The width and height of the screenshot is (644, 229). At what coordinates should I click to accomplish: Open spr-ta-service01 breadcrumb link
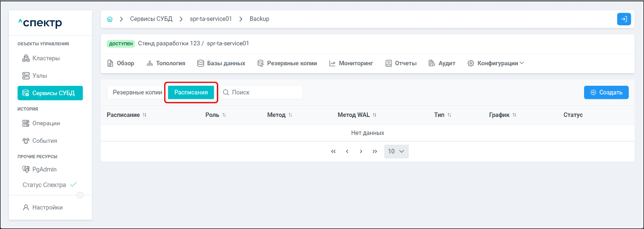click(210, 19)
